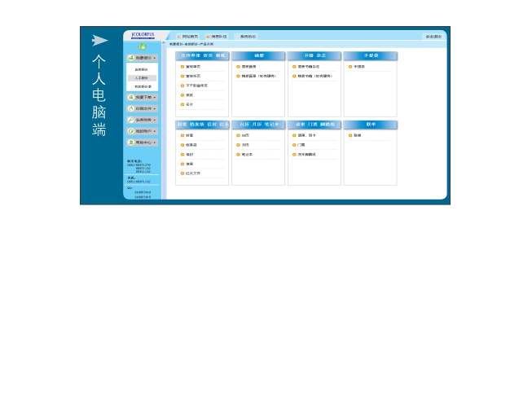Open the 月历 product link
The width and height of the screenshot is (532, 408).
(x=245, y=145)
